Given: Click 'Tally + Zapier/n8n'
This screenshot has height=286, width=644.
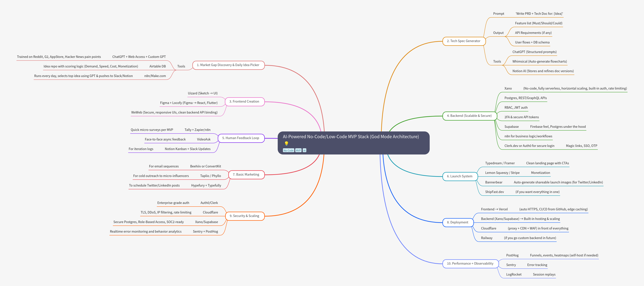Looking at the screenshot, I should (x=197, y=130).
